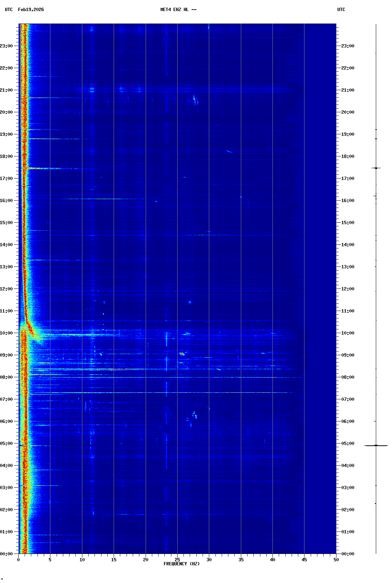Click the 25 Hz frequency axis tick label
Viewport: 392px width, 583px height.
177,560
